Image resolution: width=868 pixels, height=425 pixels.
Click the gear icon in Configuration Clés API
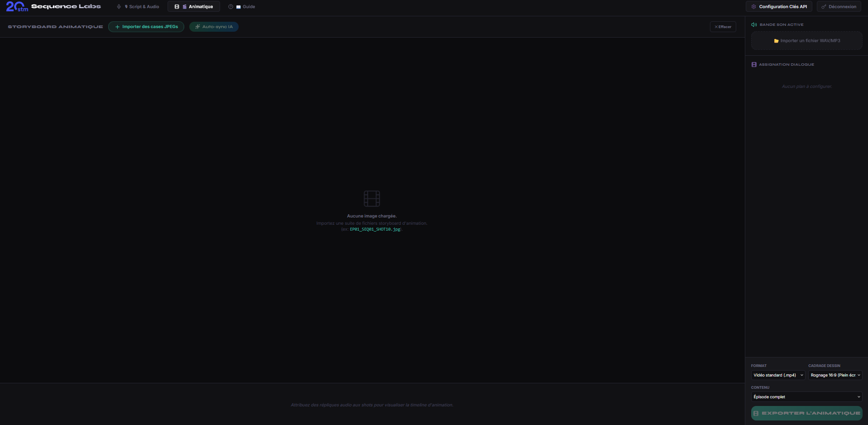pyautogui.click(x=754, y=7)
